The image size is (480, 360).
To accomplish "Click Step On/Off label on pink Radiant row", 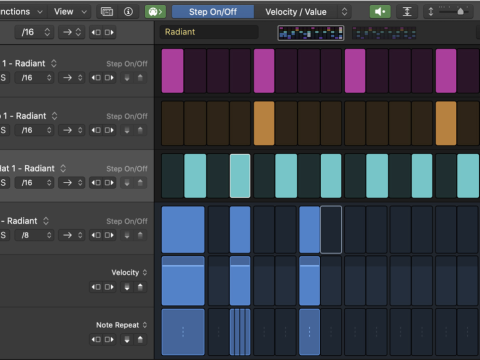I will (127, 64).
